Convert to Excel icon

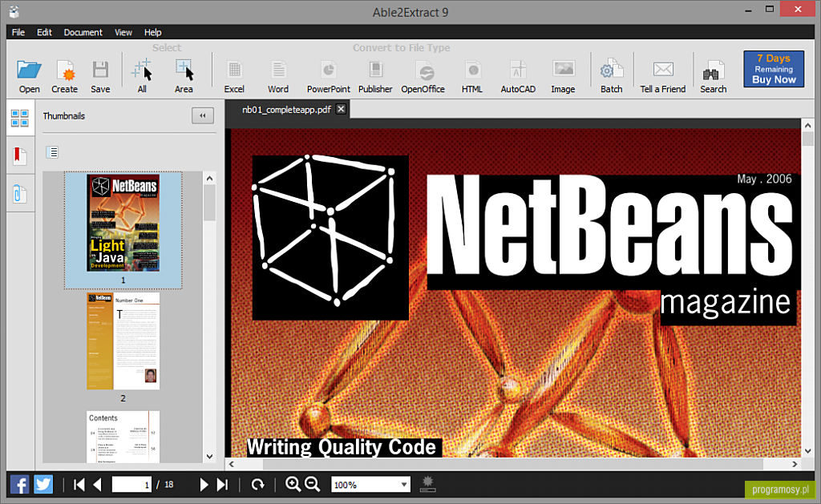[x=234, y=70]
